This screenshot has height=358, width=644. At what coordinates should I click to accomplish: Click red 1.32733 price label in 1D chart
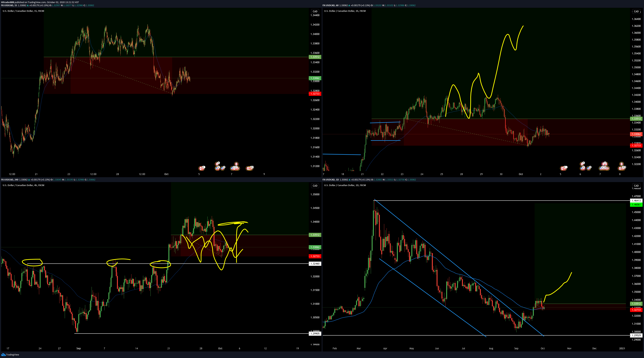[x=636, y=310]
